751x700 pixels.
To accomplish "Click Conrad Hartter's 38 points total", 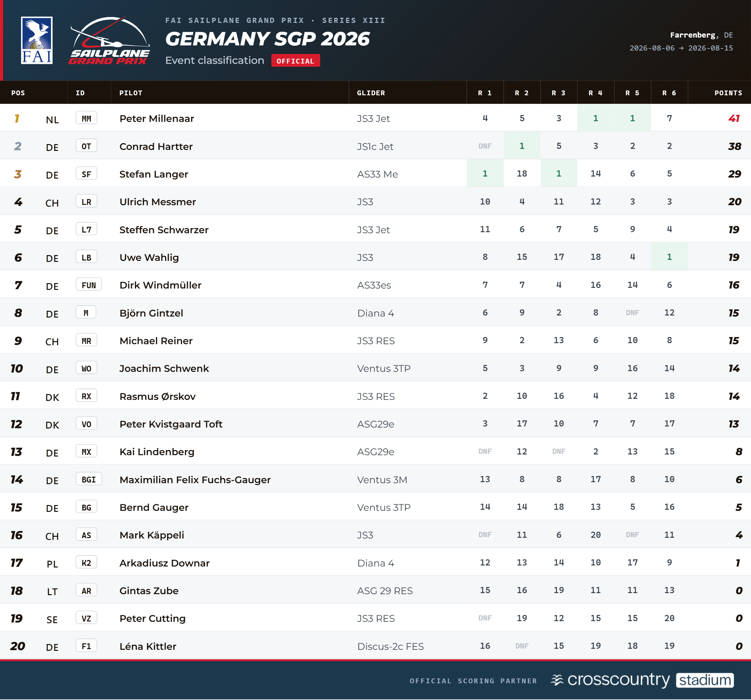I will pos(734,146).
